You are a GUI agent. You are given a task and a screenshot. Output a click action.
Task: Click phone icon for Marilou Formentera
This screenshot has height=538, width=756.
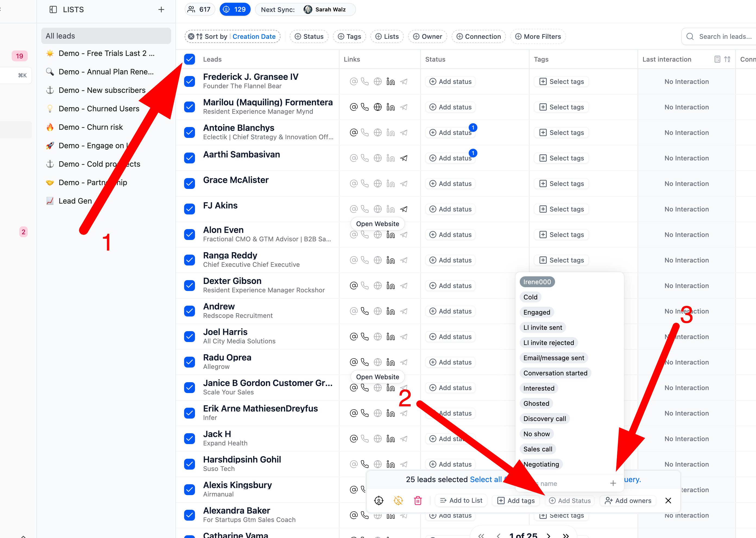click(x=365, y=107)
